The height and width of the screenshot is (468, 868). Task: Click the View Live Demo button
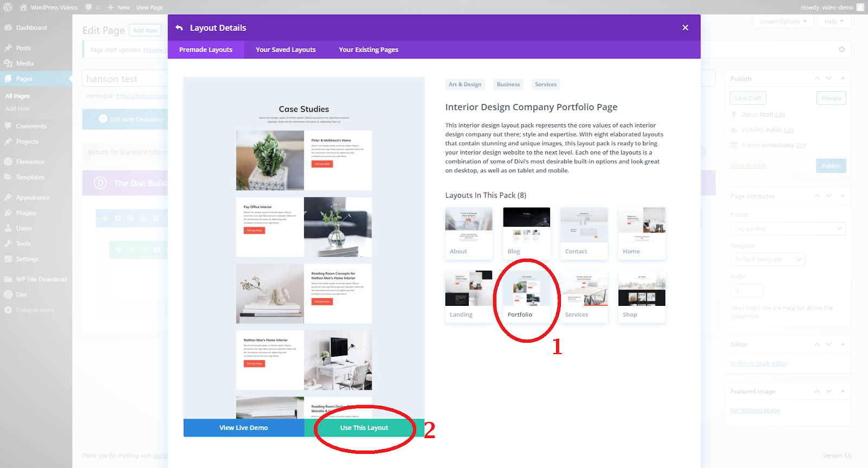pos(244,428)
